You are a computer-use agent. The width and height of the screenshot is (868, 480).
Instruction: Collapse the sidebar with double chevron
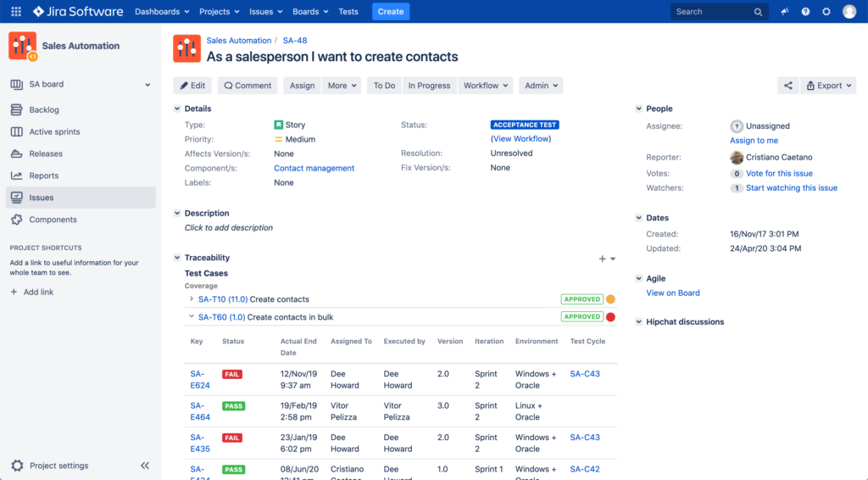145,466
